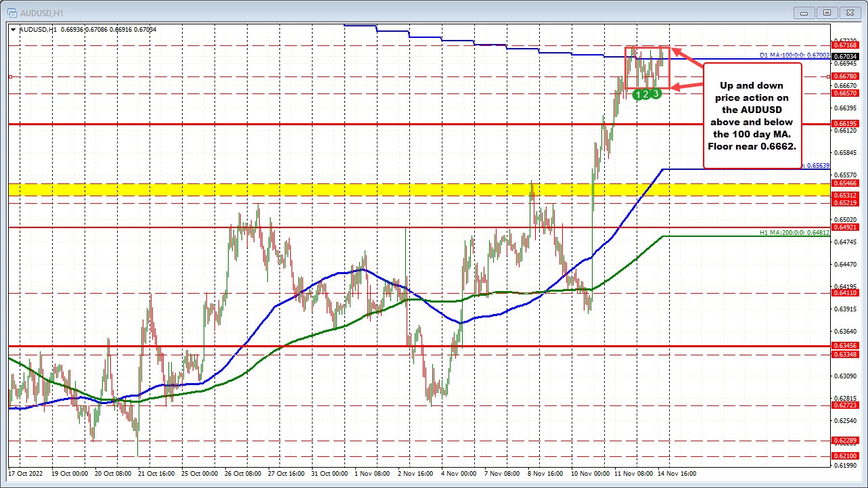Select the green circled "2" marker
The image size is (868, 488).
click(x=647, y=93)
